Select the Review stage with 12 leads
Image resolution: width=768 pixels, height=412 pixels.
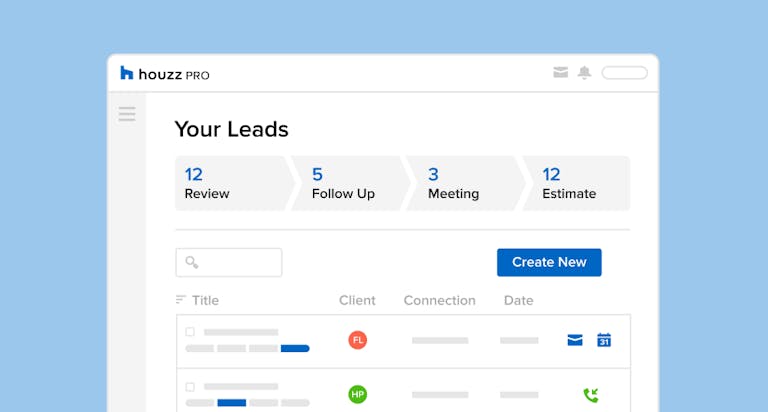[x=230, y=183]
